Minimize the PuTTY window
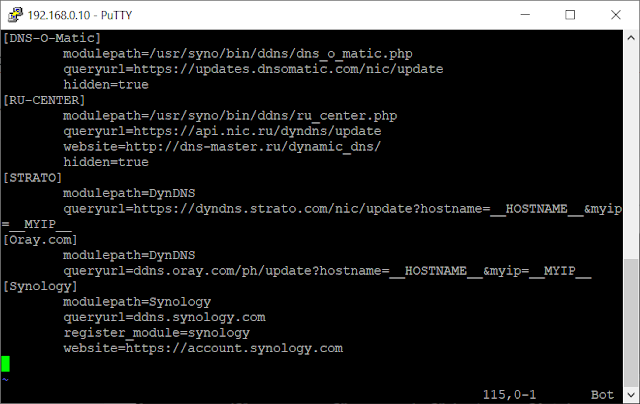Image resolution: width=640 pixels, height=404 pixels. tap(525, 15)
